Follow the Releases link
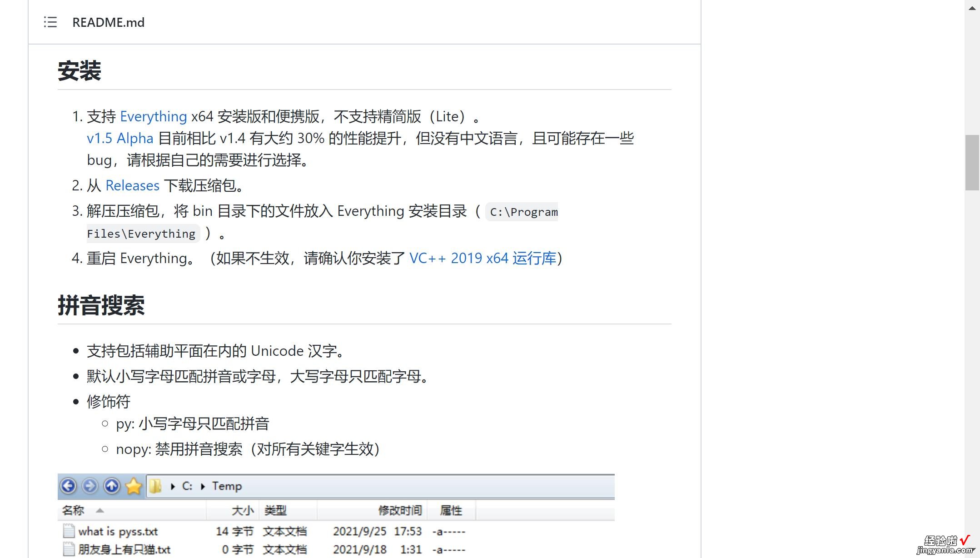Image resolution: width=980 pixels, height=558 pixels. click(x=132, y=185)
